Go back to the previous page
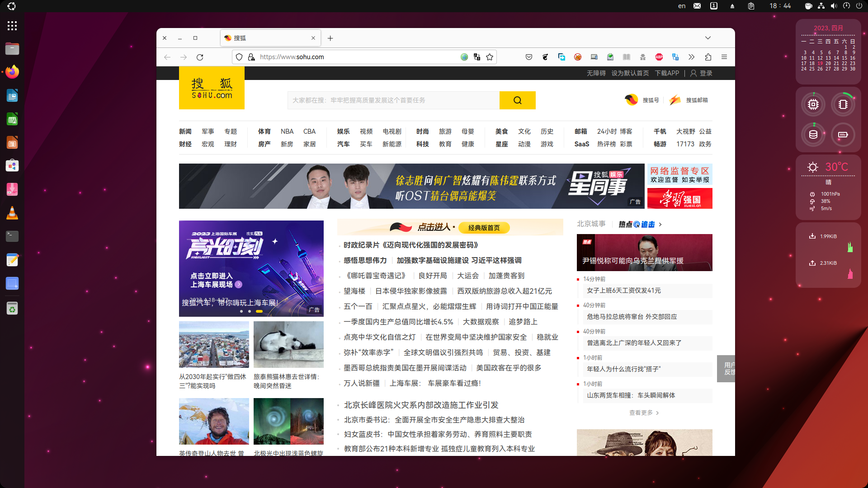The height and width of the screenshot is (488, 868). (x=167, y=57)
